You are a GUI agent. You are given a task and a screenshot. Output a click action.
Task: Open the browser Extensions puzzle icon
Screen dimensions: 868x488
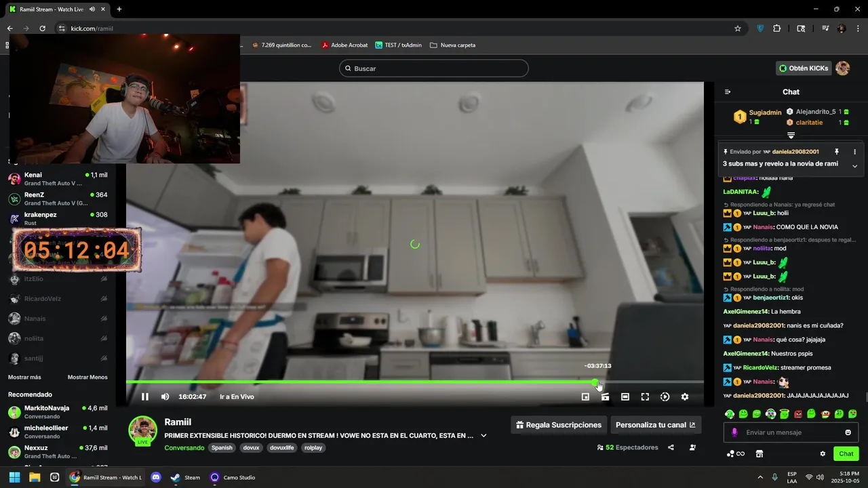point(777,28)
